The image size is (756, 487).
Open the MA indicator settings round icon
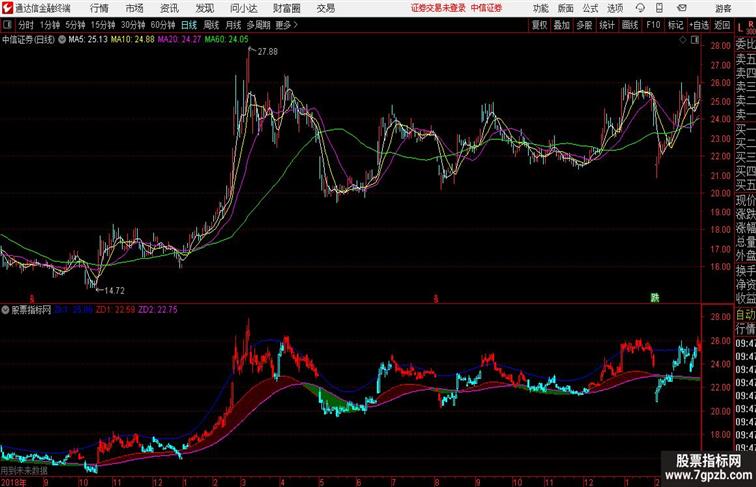coord(62,40)
